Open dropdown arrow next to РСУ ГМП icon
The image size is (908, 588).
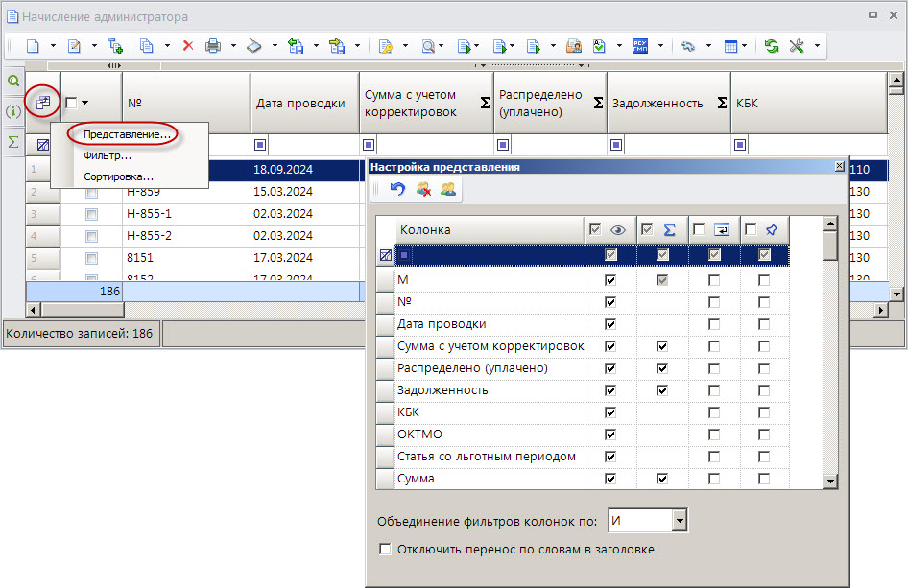[660, 46]
